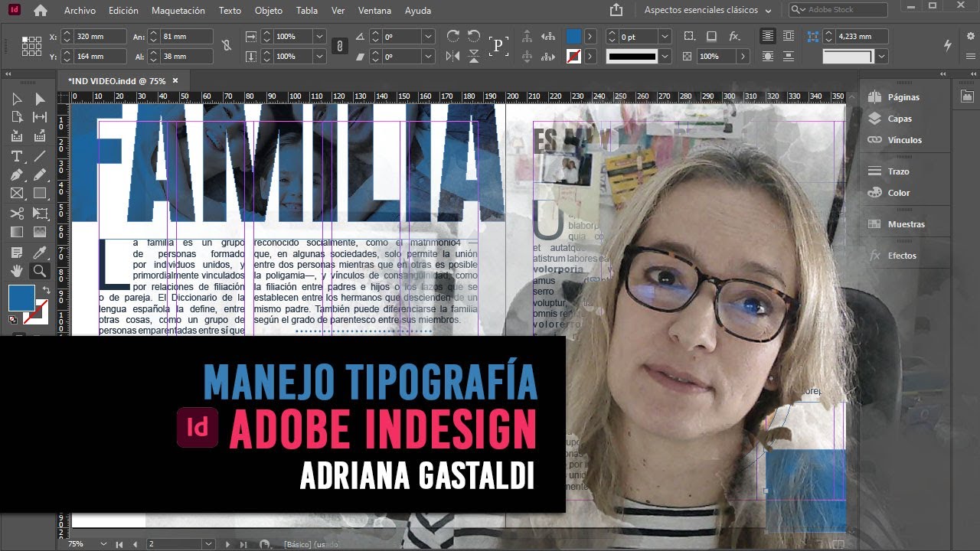Activate the Hand tool
This screenshot has width=980, height=551.
pyautogui.click(x=17, y=271)
